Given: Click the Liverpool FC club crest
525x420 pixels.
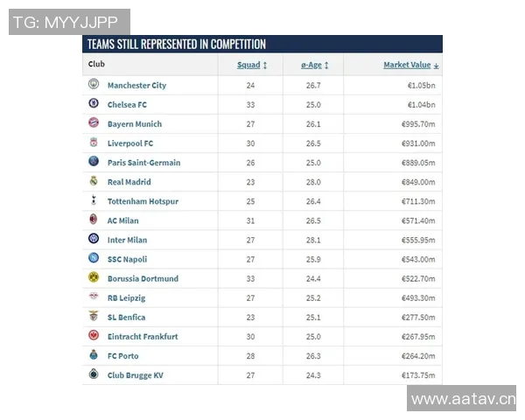Looking at the screenshot, I should pyautogui.click(x=94, y=143).
